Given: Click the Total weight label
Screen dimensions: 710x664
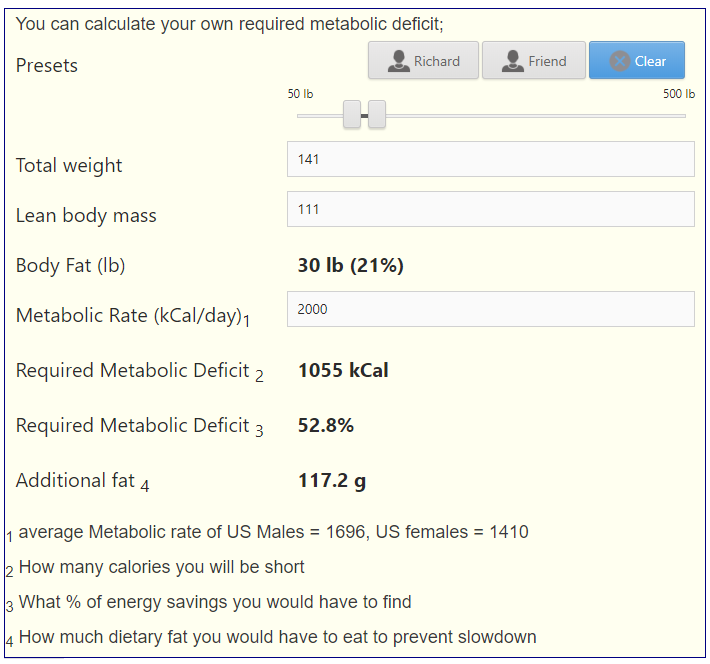Looking at the screenshot, I should coord(69,166).
